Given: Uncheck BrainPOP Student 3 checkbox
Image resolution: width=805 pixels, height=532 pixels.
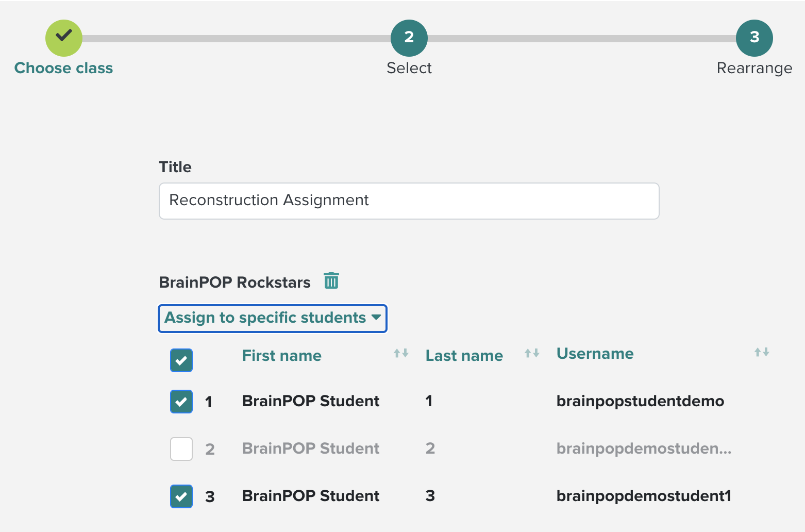Looking at the screenshot, I should pyautogui.click(x=181, y=496).
